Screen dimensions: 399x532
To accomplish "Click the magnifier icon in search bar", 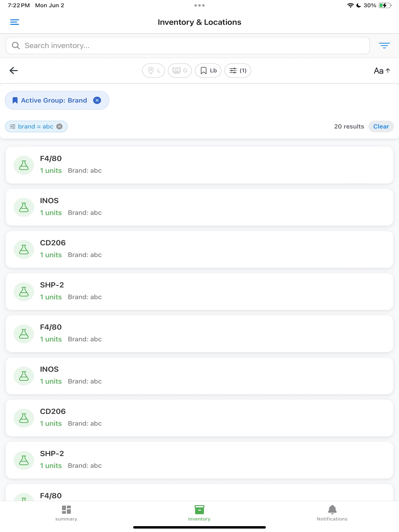I will click(16, 45).
